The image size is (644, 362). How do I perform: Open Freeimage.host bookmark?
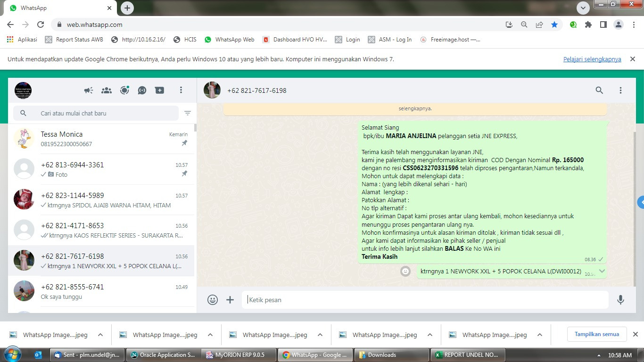(x=450, y=40)
